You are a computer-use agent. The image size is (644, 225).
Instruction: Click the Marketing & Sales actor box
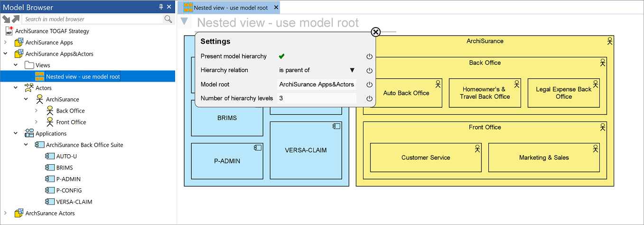544,158
